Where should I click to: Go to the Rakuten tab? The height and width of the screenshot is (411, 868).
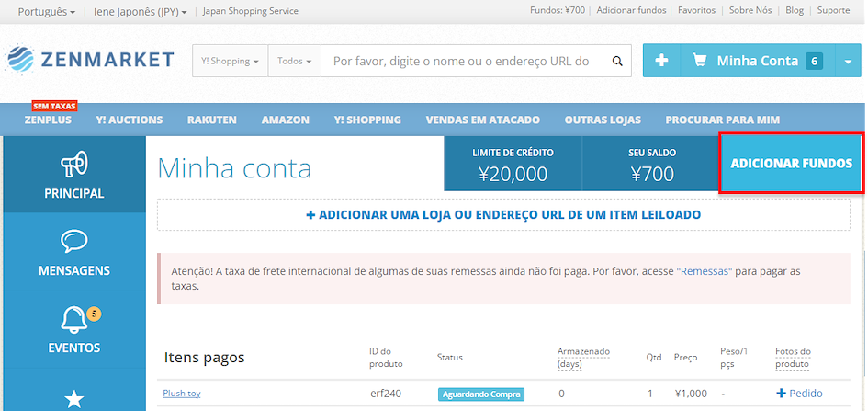(211, 120)
